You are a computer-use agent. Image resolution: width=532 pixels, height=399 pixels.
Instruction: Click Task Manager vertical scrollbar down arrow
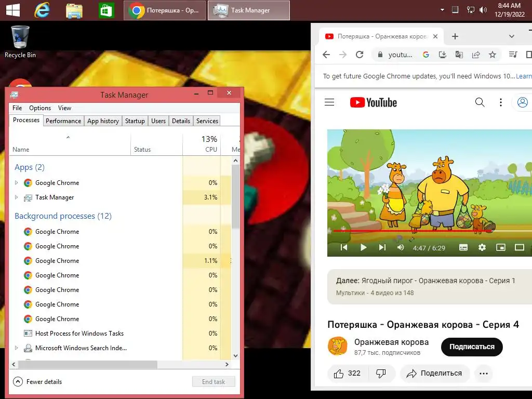235,355
